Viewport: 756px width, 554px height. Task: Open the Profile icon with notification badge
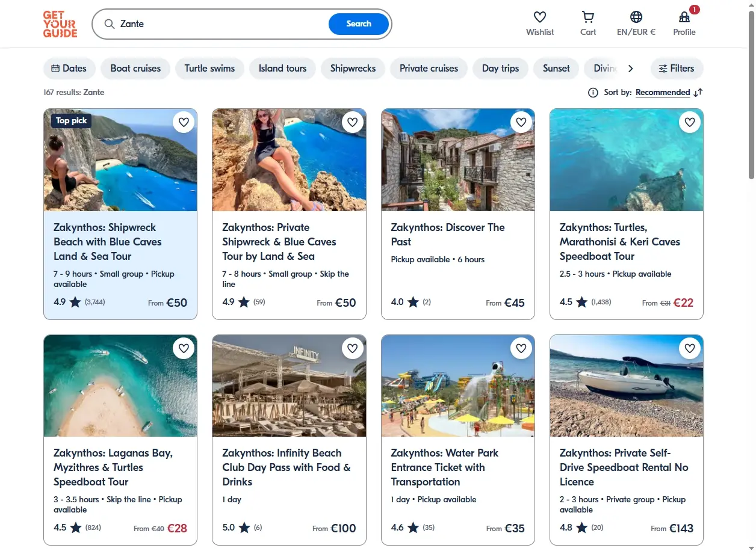[684, 17]
